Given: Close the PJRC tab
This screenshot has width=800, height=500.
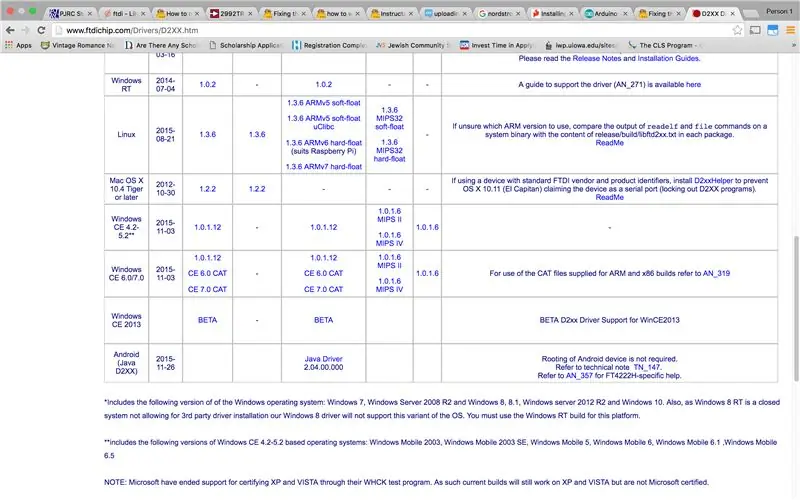Looking at the screenshot, I should point(90,14).
